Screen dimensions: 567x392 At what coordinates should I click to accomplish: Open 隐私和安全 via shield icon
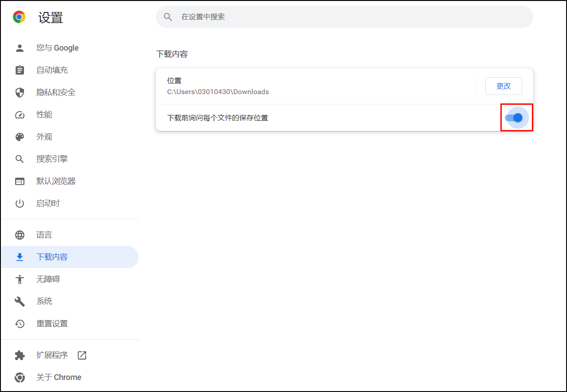(x=20, y=92)
